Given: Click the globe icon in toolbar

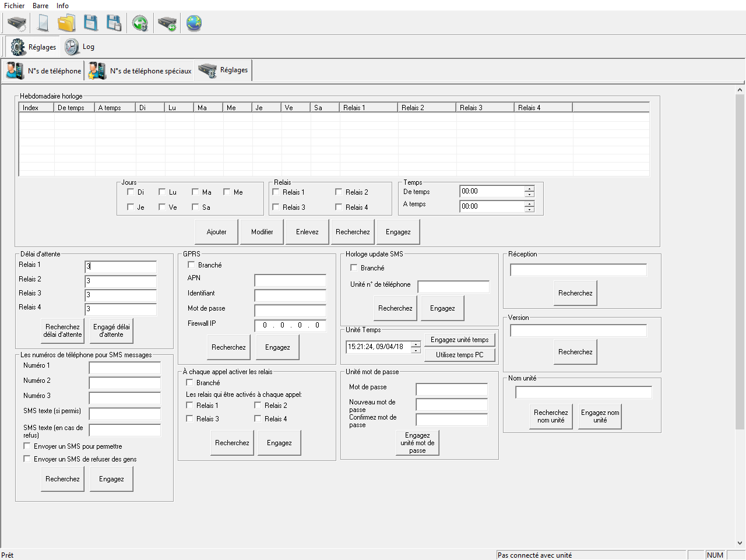Looking at the screenshot, I should coord(194,23).
